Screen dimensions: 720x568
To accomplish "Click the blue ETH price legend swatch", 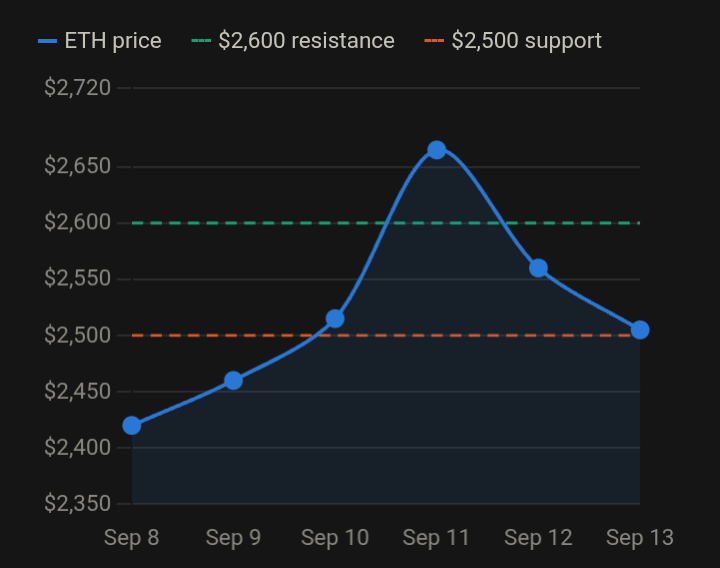I will [47, 41].
